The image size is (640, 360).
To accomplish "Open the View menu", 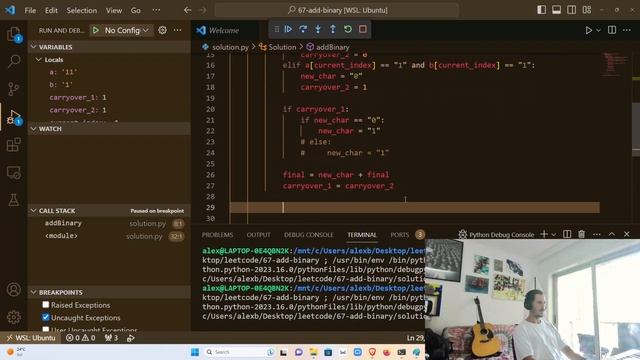I will pos(114,10).
